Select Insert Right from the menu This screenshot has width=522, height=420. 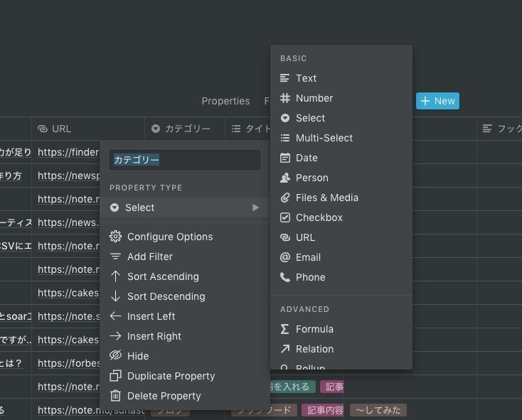pos(154,336)
